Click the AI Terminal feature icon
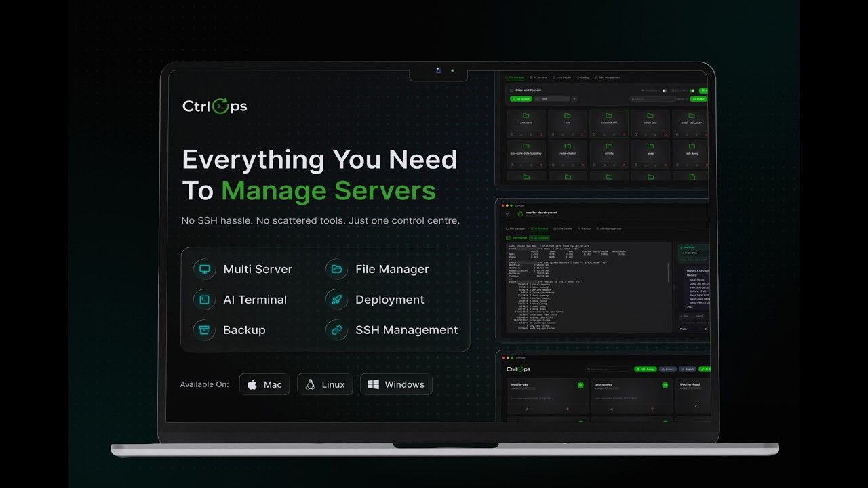Viewport: 868px width, 488px height. (x=204, y=300)
